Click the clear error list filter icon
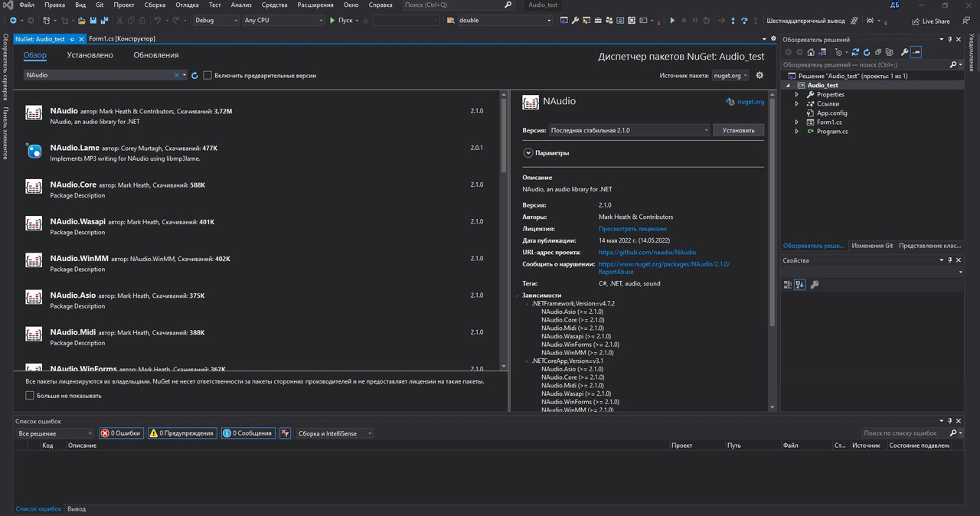980x516 pixels. (x=285, y=433)
